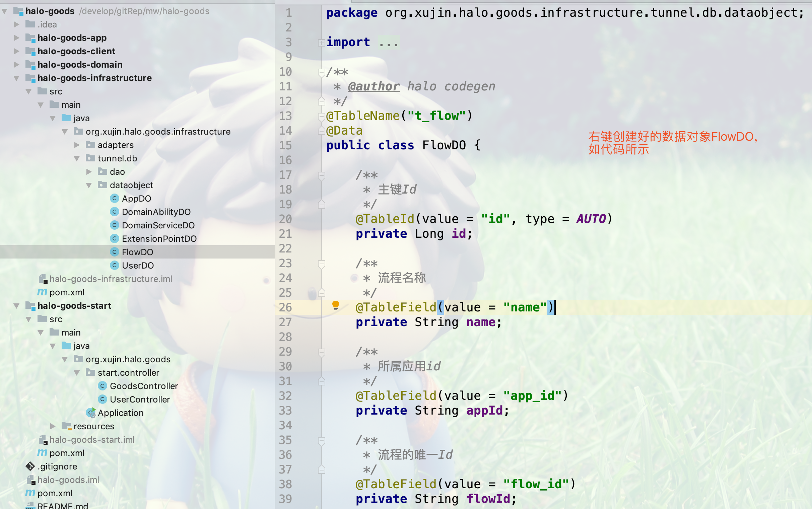Click the halo-goods.iml file icon

pyautogui.click(x=31, y=480)
